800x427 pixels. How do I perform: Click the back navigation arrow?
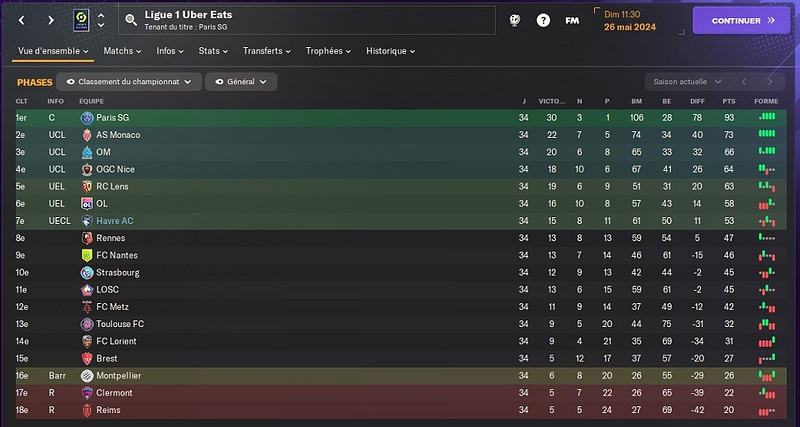pyautogui.click(x=21, y=20)
